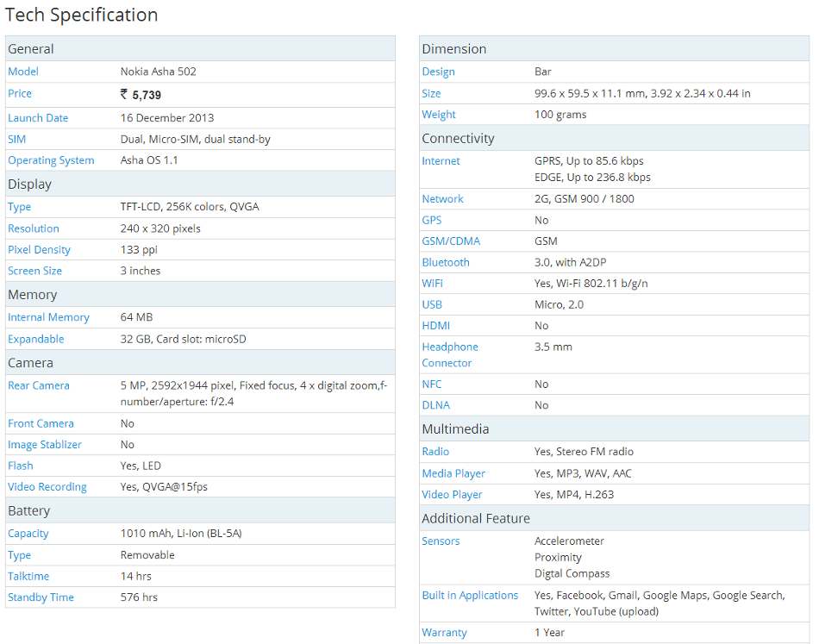The height and width of the screenshot is (644, 819).
Task: Select the Video Player label link
Action: pos(453,495)
